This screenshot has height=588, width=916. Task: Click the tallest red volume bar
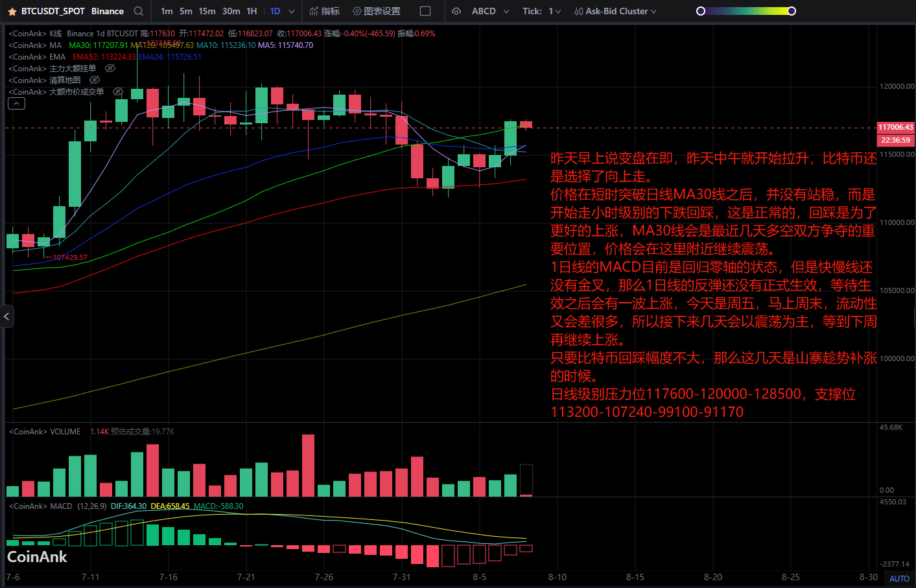pos(309,465)
